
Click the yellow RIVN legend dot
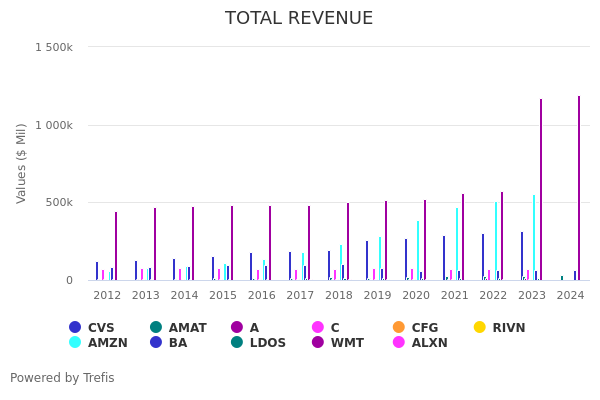(x=480, y=328)
